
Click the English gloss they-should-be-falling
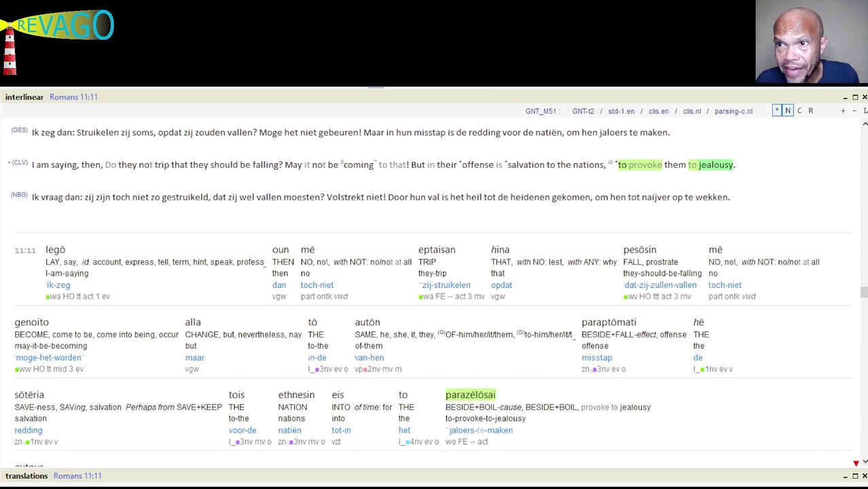(x=662, y=274)
